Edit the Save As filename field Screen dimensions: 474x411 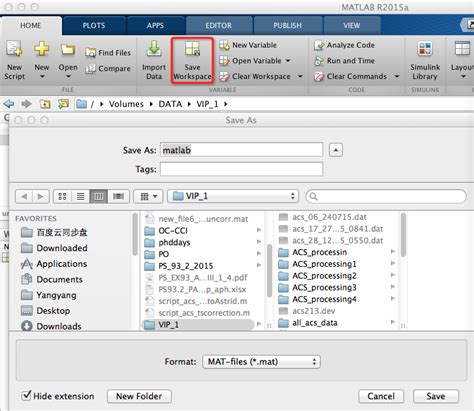(x=241, y=150)
